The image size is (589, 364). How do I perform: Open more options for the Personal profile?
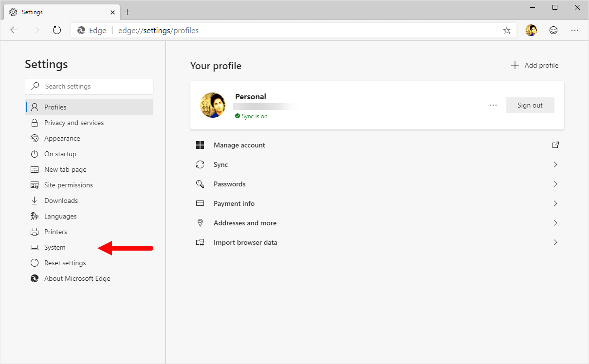(493, 105)
